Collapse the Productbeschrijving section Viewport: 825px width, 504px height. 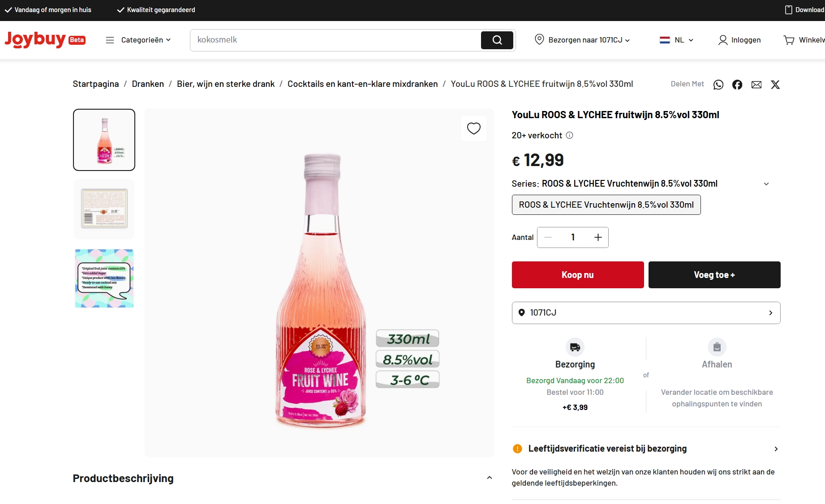490,478
